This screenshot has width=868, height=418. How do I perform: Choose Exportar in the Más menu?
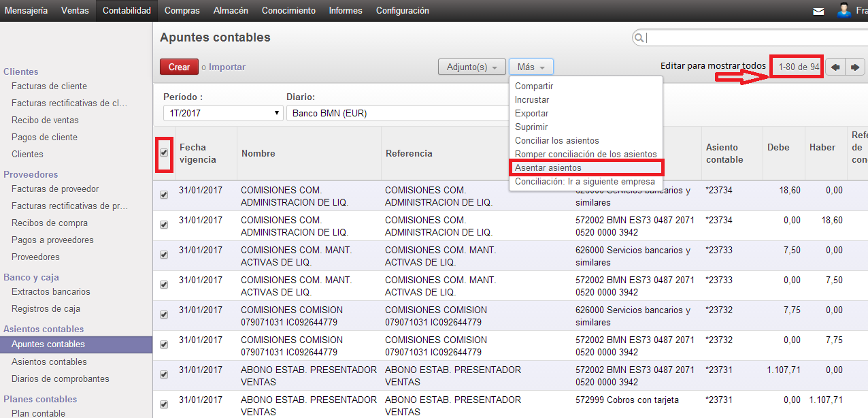tap(531, 114)
